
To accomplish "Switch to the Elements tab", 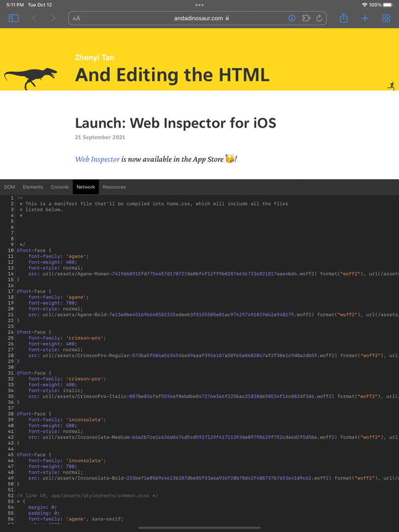I will pyautogui.click(x=33, y=187).
